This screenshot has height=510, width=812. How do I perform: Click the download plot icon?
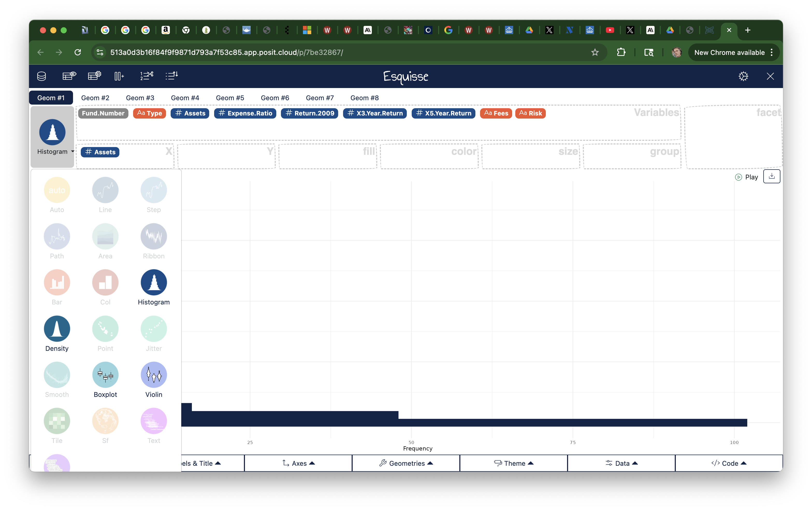[772, 177]
